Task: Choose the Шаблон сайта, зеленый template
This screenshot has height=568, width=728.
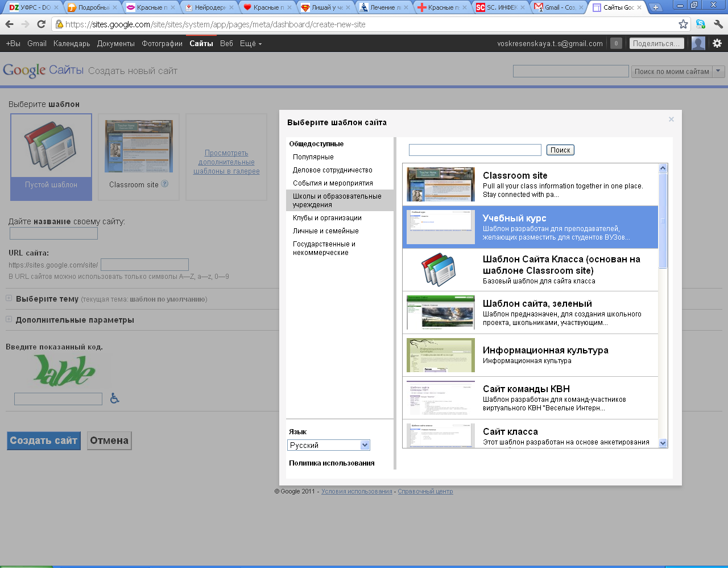Action: (530, 312)
